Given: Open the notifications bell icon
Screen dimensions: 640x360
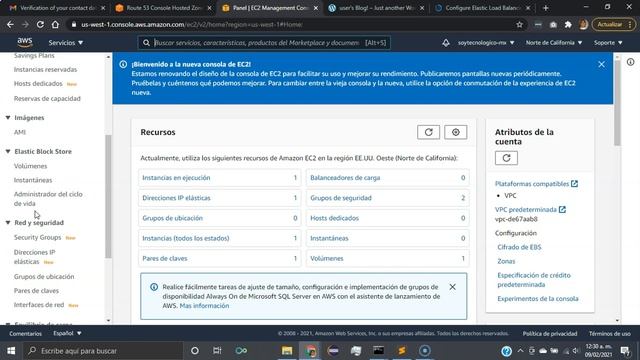Looking at the screenshot, I should point(446,42).
